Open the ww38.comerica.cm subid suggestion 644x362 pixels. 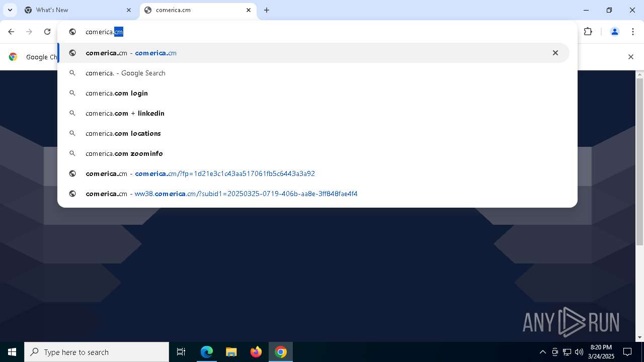(x=313, y=194)
